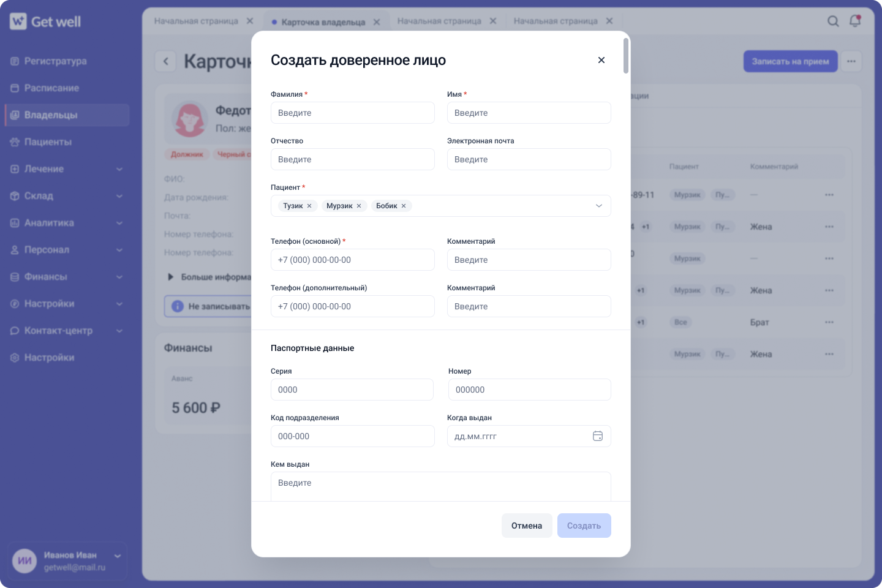882x588 pixels.
Task: Click comment field beside основной phone
Action: tap(529, 260)
